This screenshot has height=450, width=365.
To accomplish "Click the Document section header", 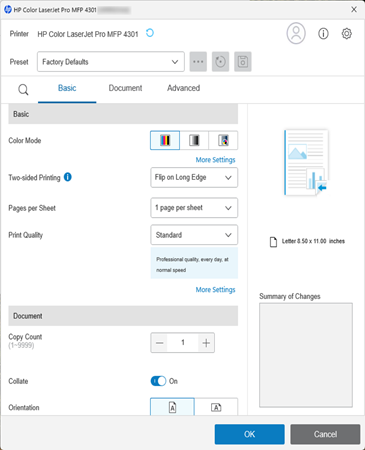I will click(x=123, y=316).
